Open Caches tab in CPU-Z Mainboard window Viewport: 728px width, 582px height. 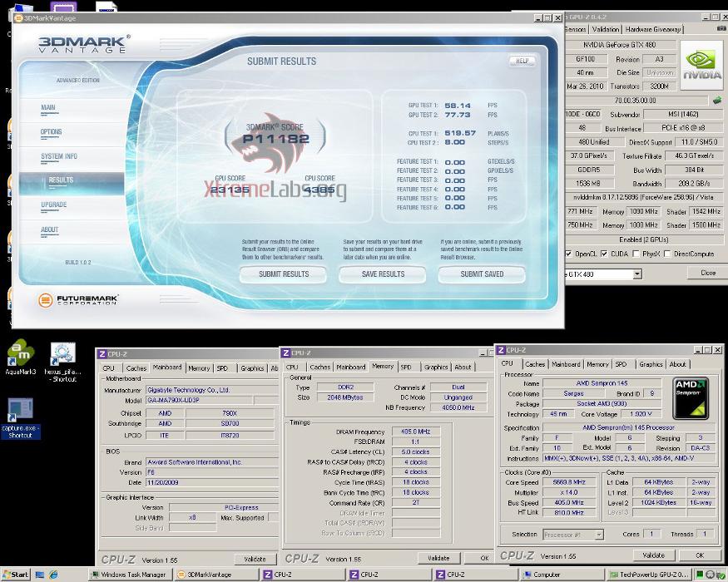136,368
